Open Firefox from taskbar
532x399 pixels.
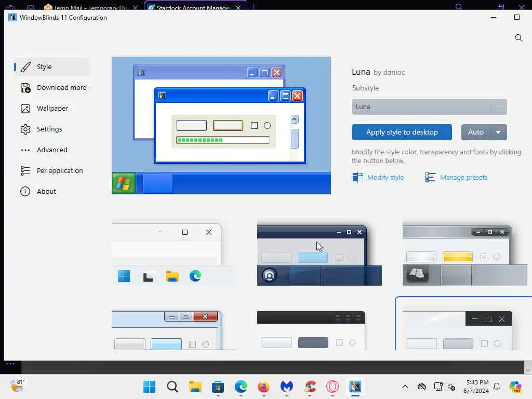point(263,387)
